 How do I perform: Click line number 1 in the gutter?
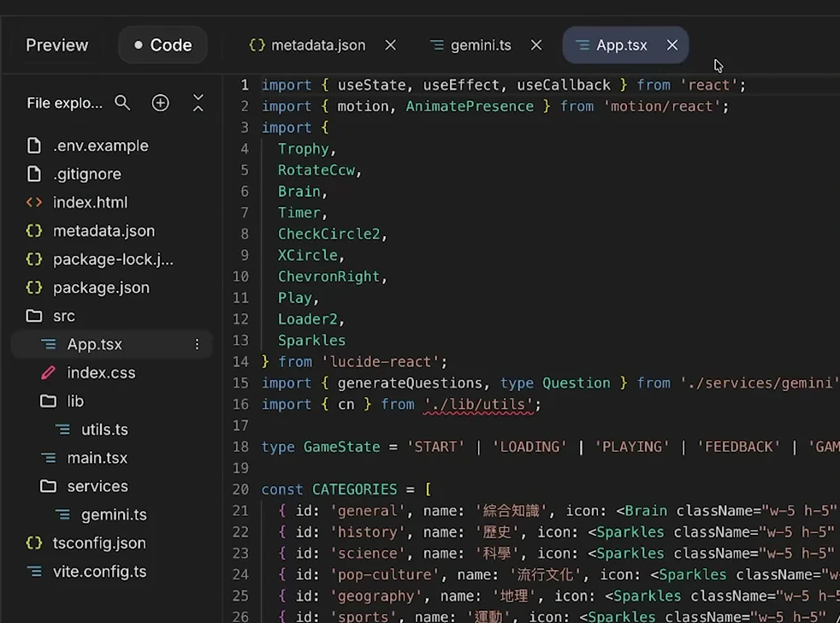point(245,85)
